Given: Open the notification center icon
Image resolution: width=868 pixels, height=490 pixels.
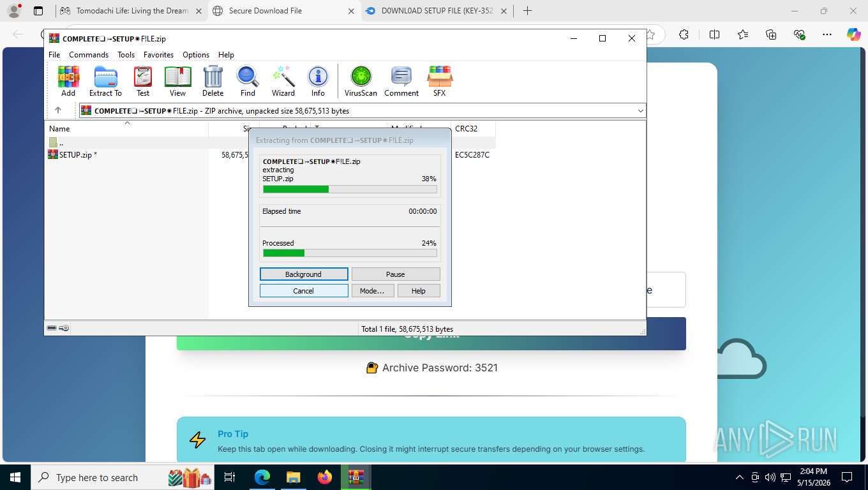Looking at the screenshot, I should coord(847,477).
